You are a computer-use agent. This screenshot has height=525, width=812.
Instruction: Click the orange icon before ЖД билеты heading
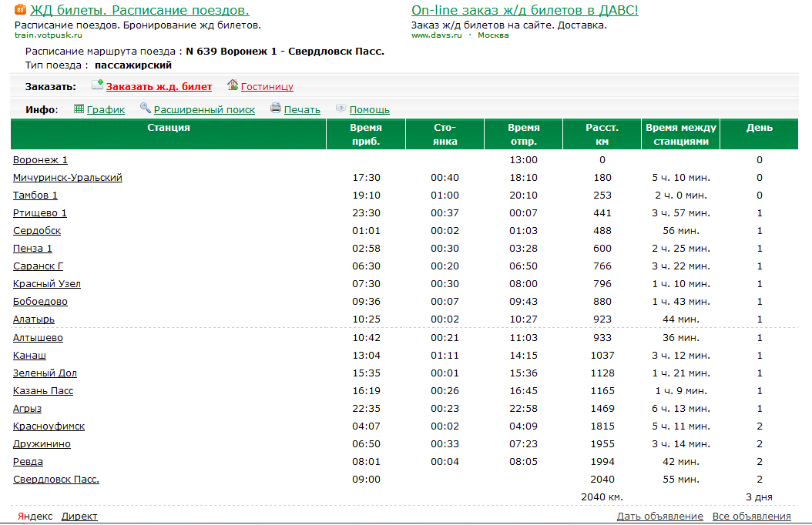(x=21, y=9)
